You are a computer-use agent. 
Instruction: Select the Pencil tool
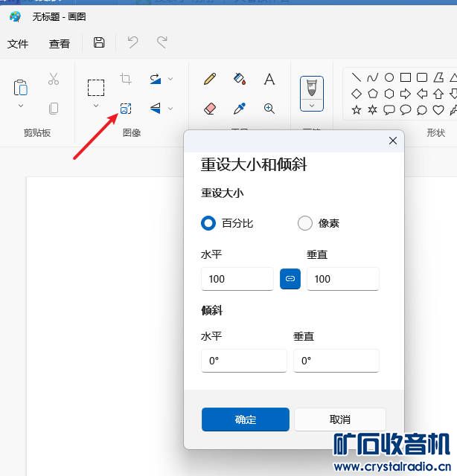click(210, 79)
